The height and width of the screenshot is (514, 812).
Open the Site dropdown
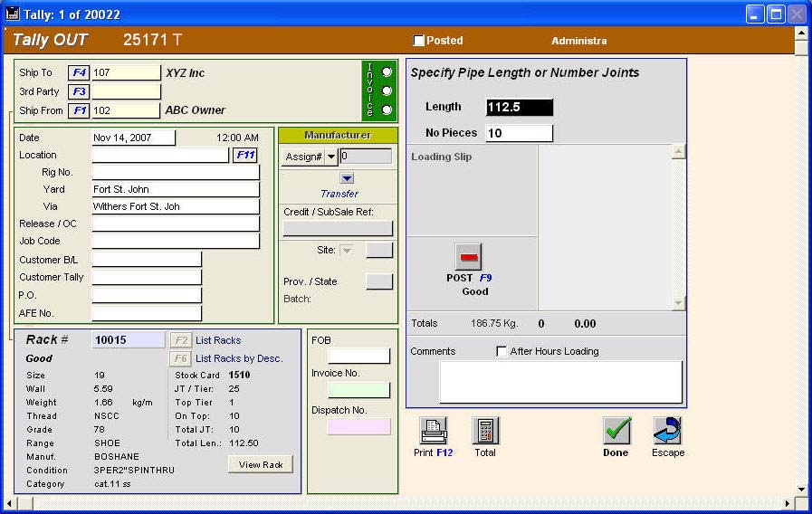(347, 251)
